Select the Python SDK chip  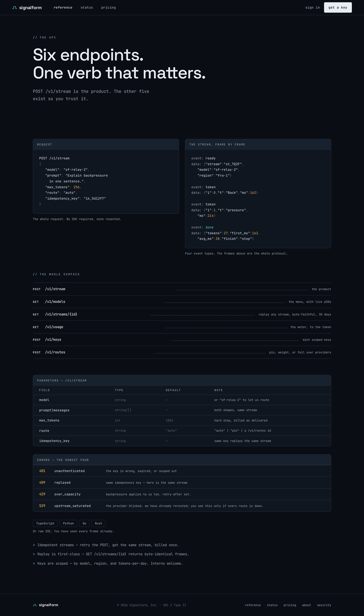pyautogui.click(x=68, y=524)
